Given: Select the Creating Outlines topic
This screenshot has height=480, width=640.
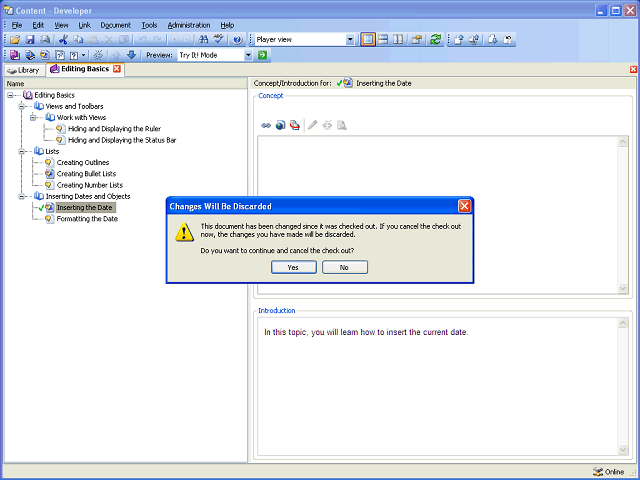Looking at the screenshot, I should [x=83, y=162].
